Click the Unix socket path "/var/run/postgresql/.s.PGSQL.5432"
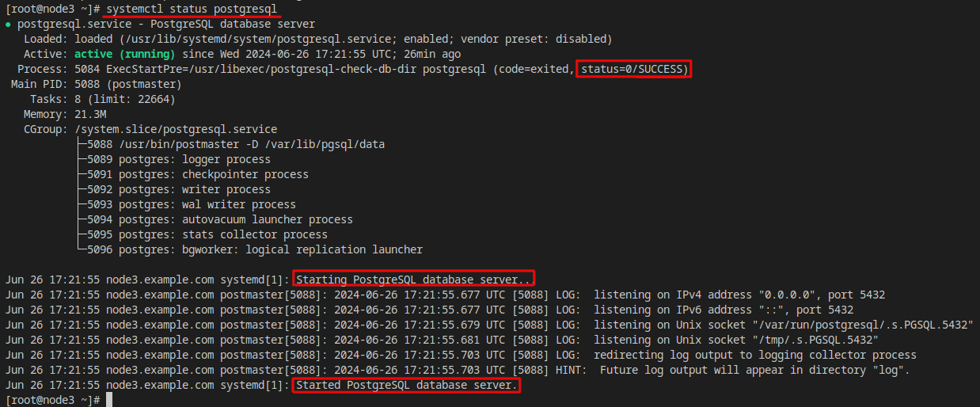This screenshot has height=407, width=980. [x=863, y=325]
